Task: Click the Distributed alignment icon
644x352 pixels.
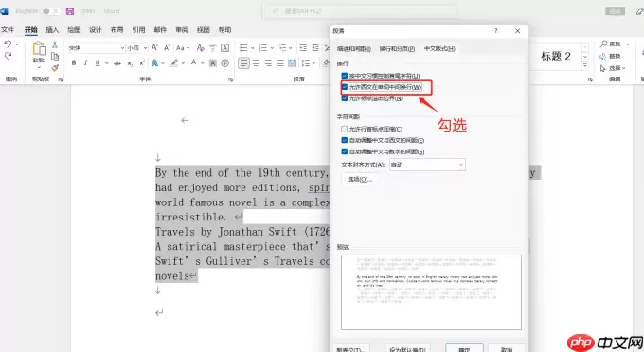Action: click(x=292, y=63)
